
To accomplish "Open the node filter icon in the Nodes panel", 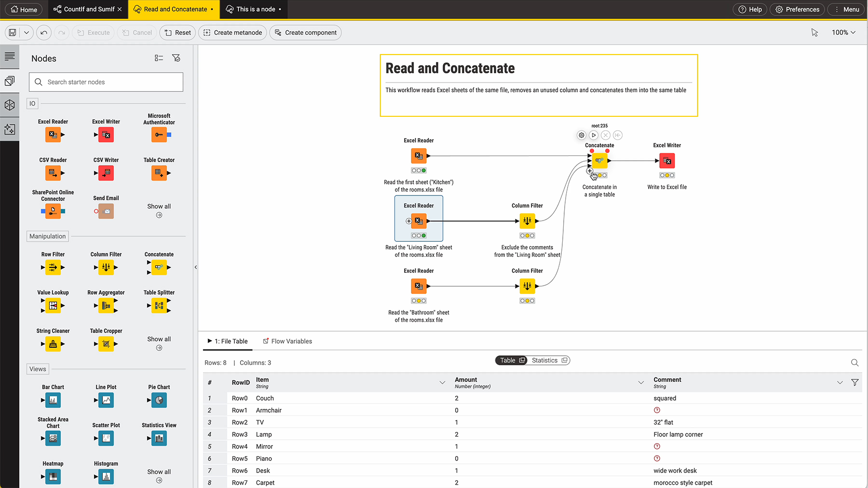I will (176, 58).
